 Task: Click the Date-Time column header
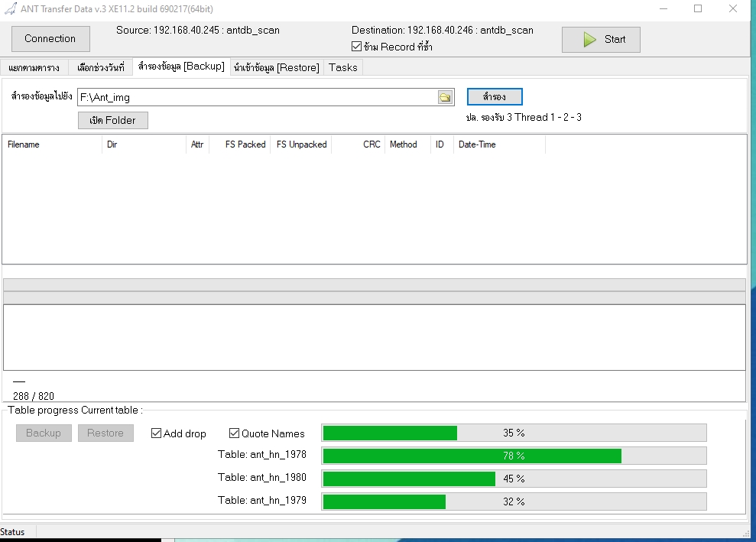(498, 144)
